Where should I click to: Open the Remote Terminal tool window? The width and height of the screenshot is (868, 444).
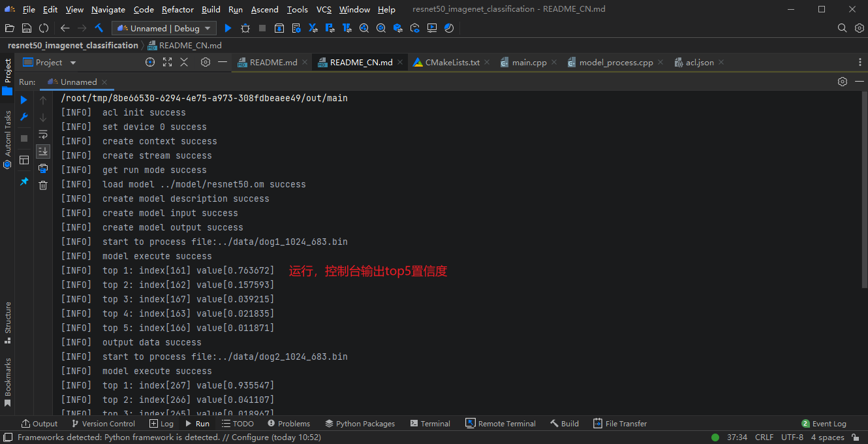click(501, 423)
